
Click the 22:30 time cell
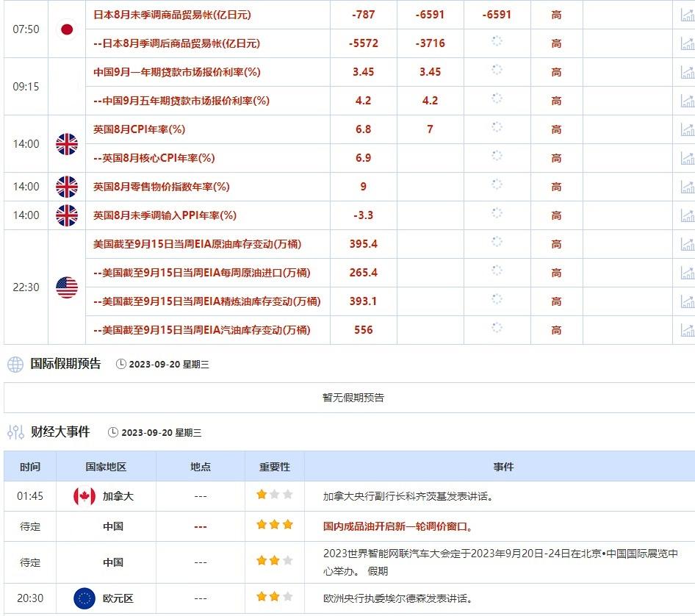26,287
